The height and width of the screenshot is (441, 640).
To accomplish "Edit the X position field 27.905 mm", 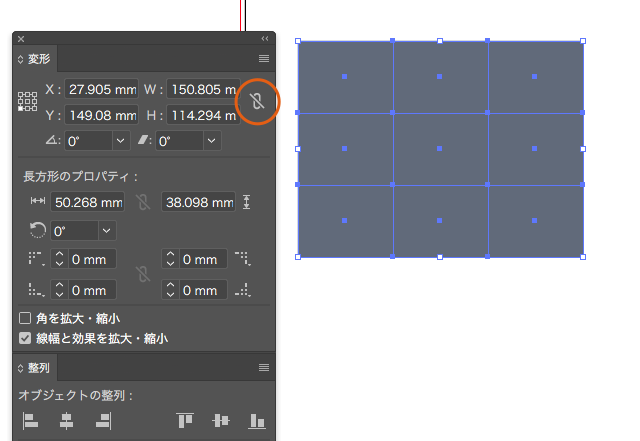I will pos(101,89).
